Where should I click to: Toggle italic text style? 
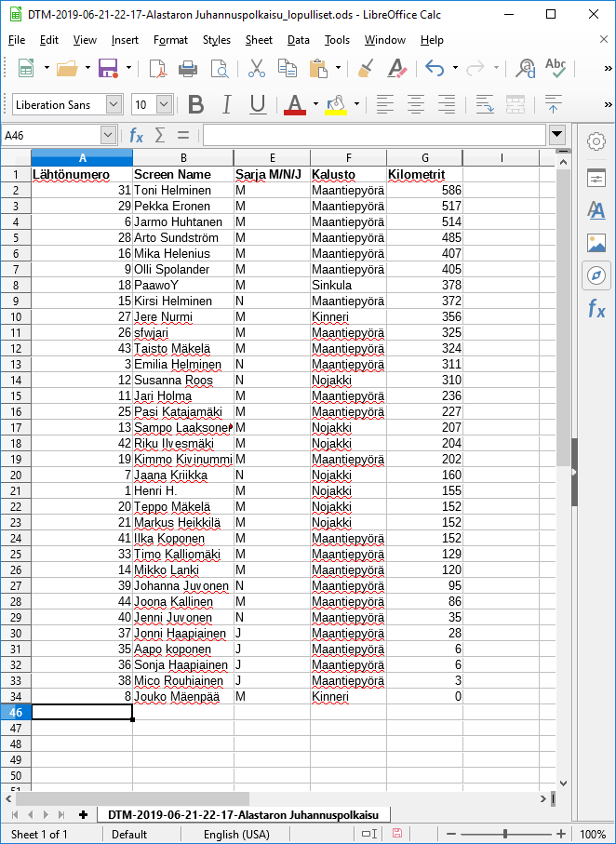226,104
